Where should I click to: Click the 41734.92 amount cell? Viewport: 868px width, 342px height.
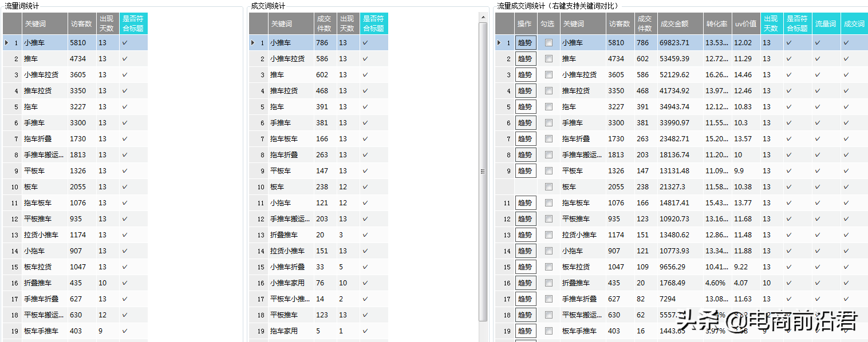680,91
